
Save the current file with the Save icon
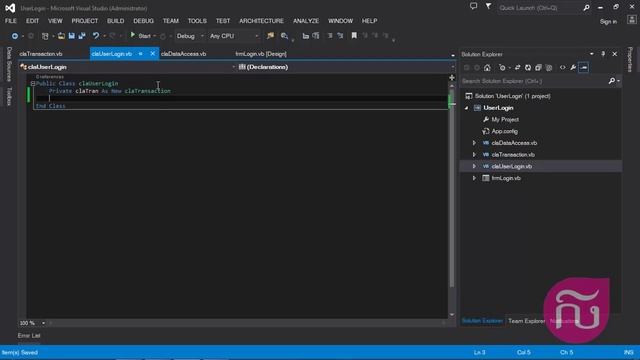pos(71,36)
